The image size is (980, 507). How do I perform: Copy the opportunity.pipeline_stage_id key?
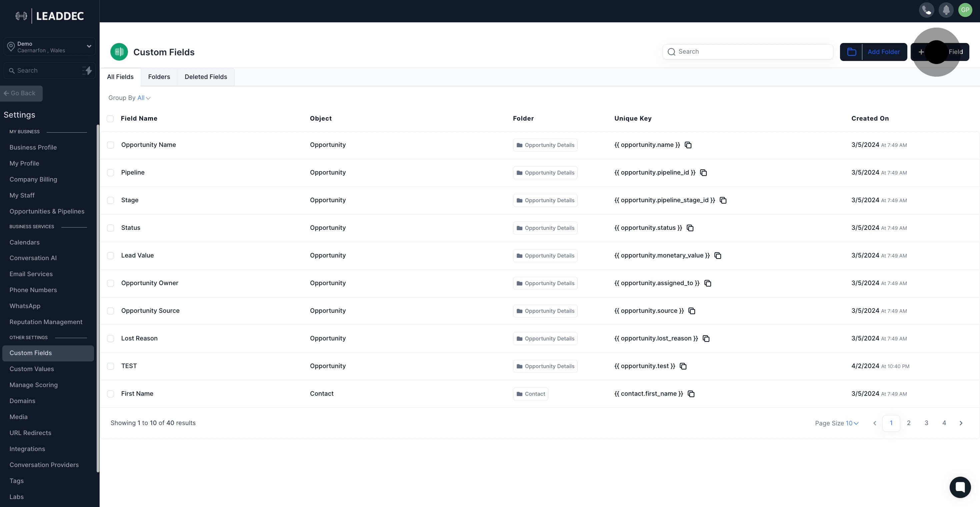coord(723,200)
